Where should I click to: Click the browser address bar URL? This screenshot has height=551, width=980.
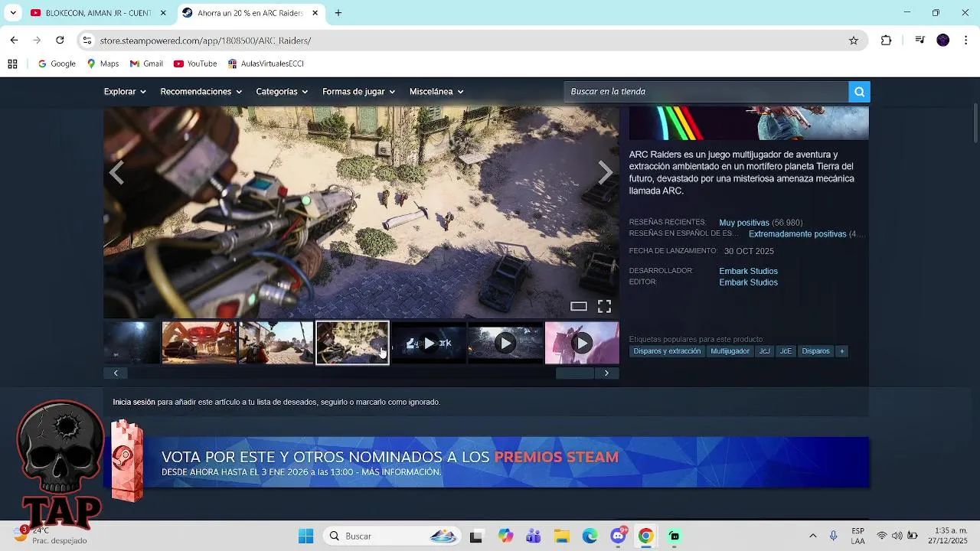click(x=205, y=41)
